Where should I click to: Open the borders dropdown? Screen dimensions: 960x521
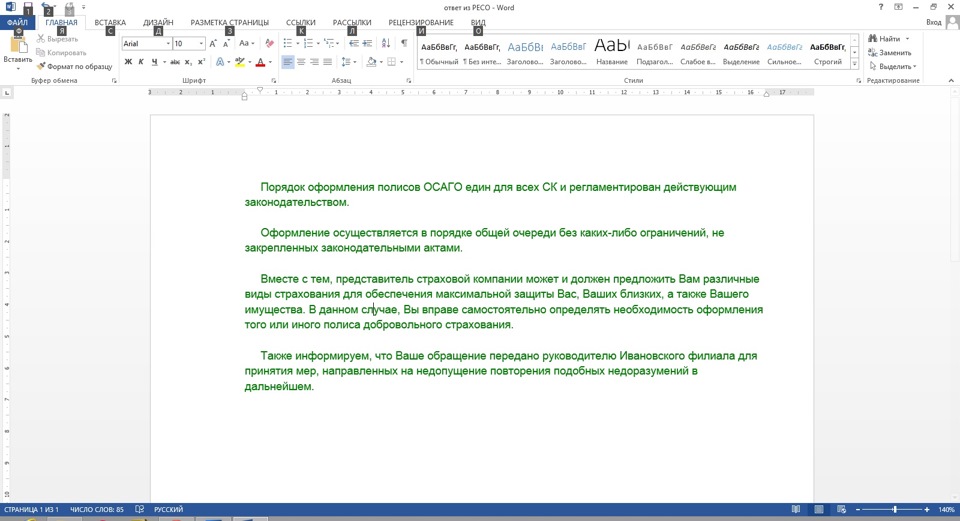pos(402,62)
